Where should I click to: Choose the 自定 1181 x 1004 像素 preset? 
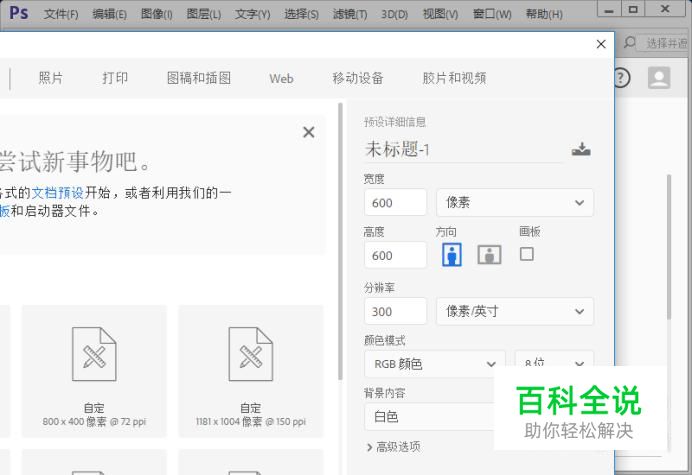[x=251, y=371]
